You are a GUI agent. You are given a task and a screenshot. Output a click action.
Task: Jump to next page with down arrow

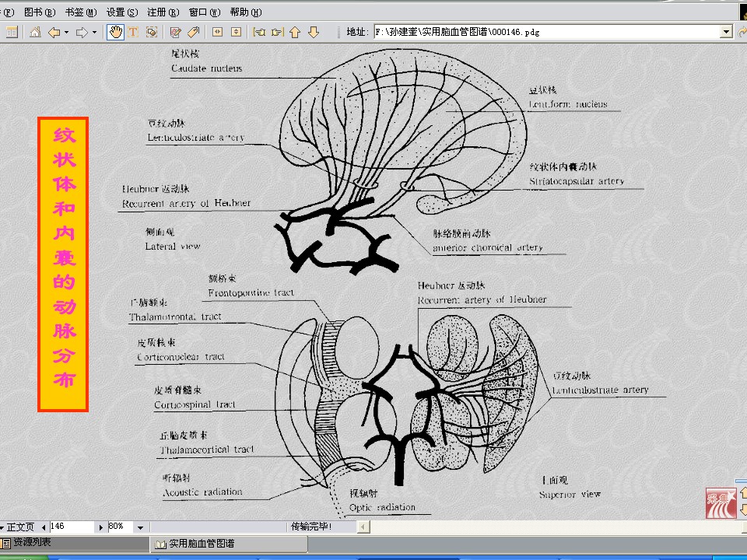[x=314, y=32]
